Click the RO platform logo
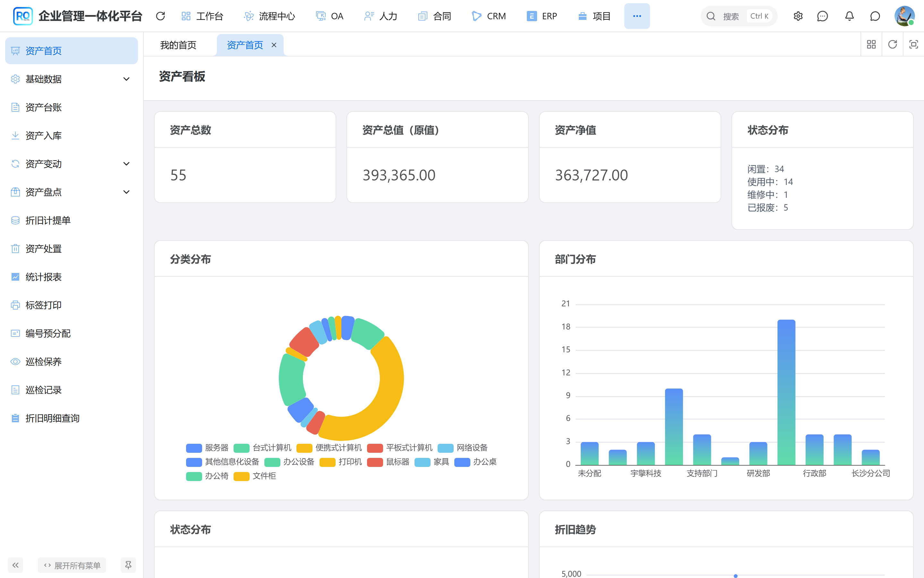Screen dimensions: 924x578 click(22, 16)
